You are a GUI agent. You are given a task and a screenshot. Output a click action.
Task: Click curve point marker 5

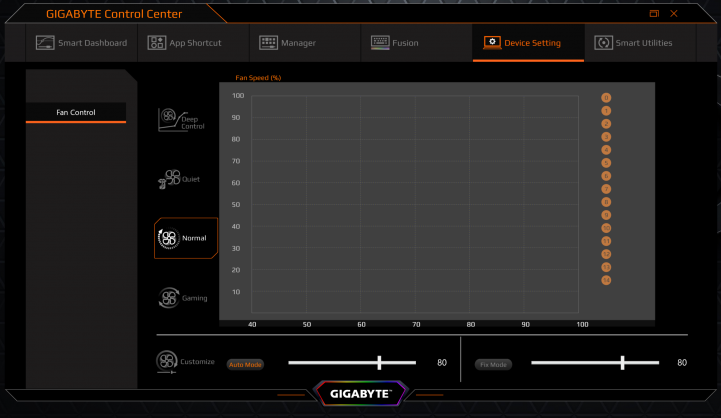pyautogui.click(x=606, y=163)
